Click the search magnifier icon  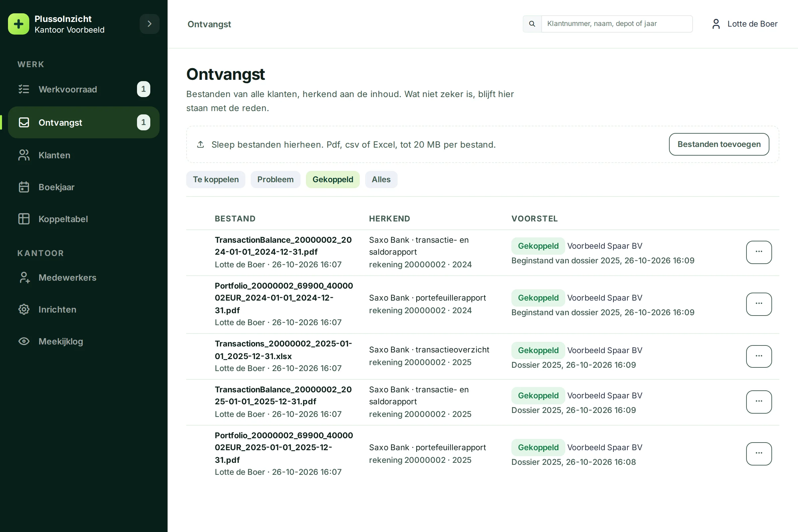532,24
